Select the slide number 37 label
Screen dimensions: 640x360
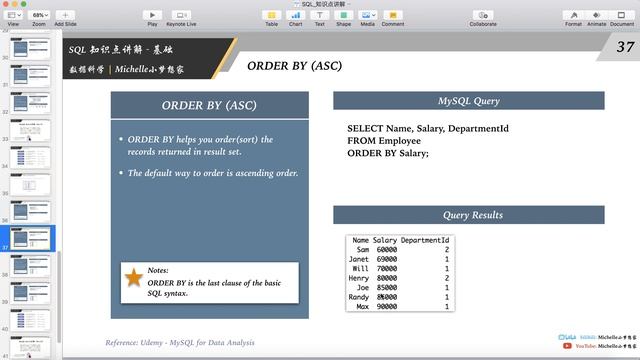tap(625, 47)
